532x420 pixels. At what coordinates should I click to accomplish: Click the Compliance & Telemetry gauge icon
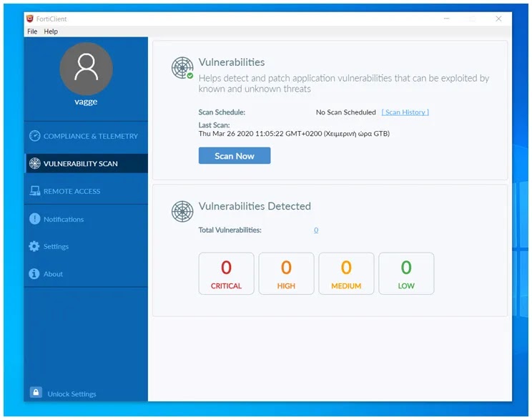pyautogui.click(x=34, y=136)
